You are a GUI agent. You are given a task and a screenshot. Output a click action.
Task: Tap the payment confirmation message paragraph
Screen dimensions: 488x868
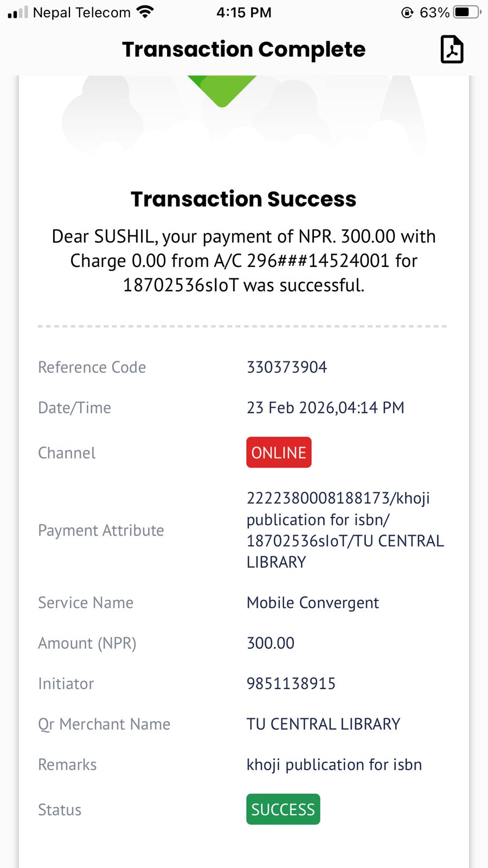point(243,261)
